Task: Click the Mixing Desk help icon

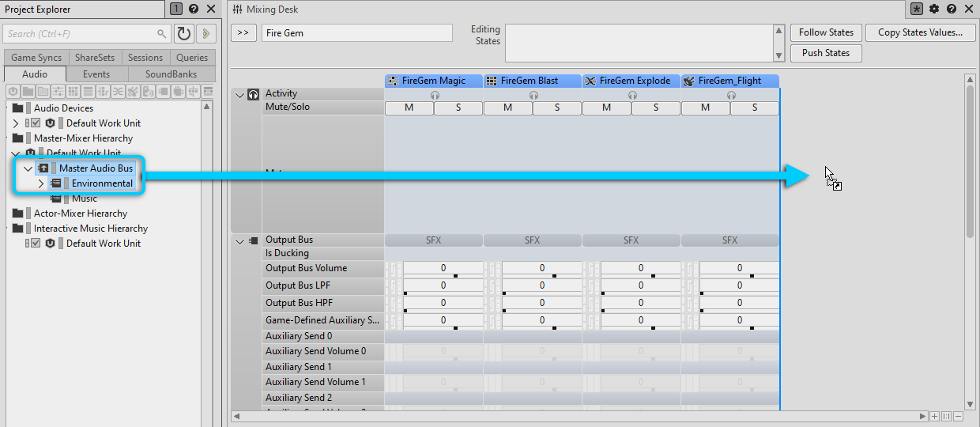Action: 952,9
